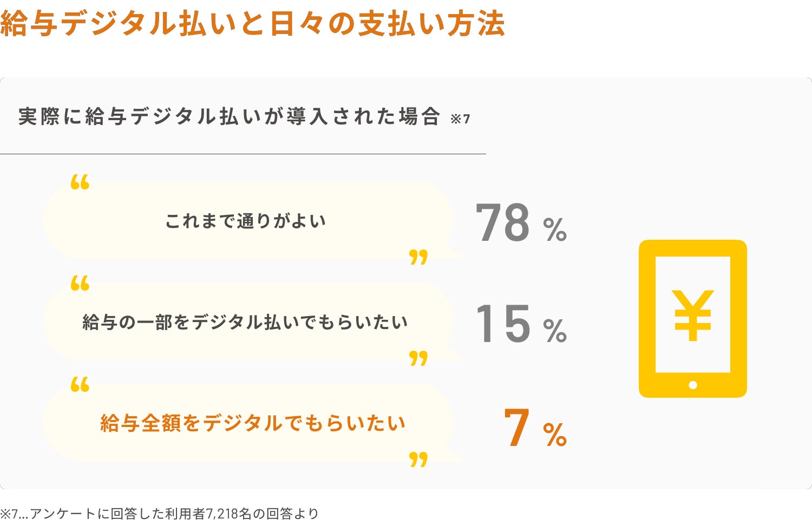Click the heading 実際に給与デジタル払いが導入された場合

point(229,117)
